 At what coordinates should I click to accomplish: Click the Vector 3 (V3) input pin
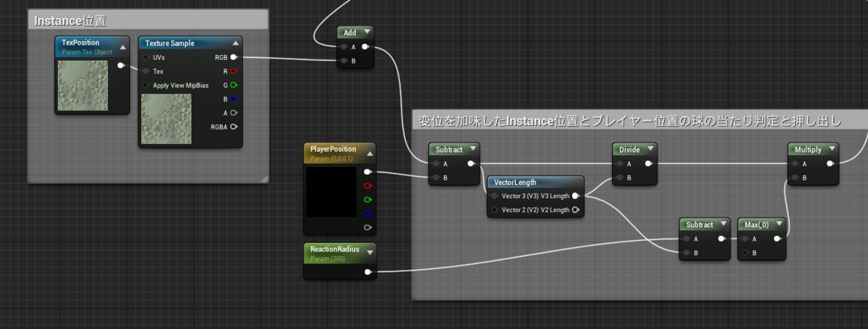click(495, 196)
